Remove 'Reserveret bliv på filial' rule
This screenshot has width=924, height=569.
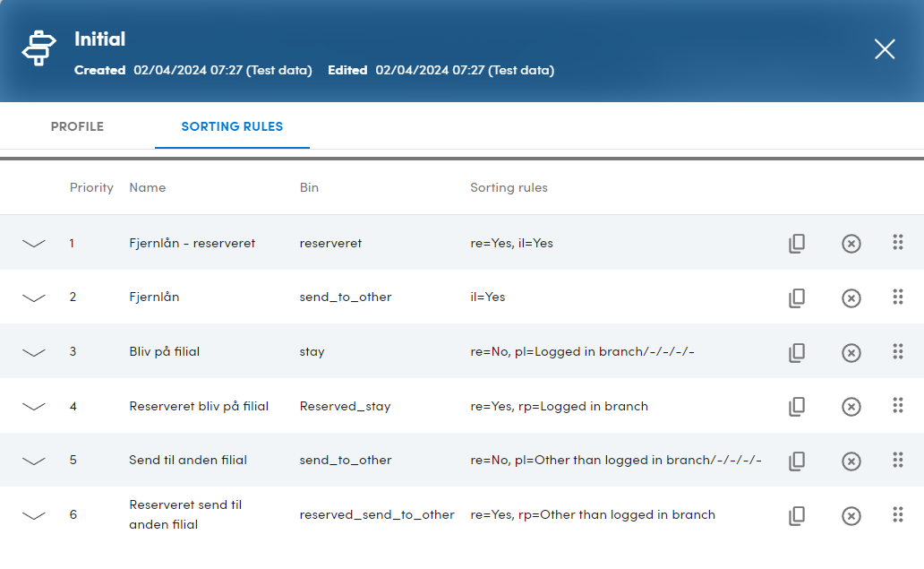pyautogui.click(x=851, y=406)
